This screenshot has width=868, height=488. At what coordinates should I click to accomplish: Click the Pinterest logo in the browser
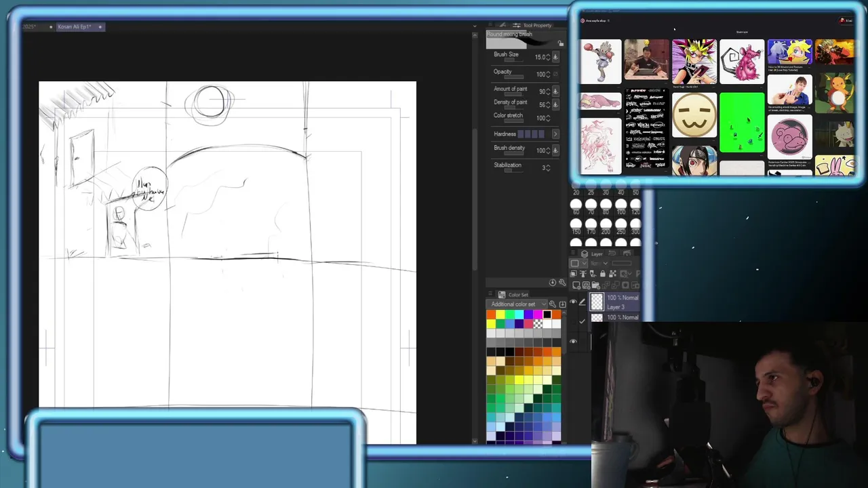tap(583, 20)
